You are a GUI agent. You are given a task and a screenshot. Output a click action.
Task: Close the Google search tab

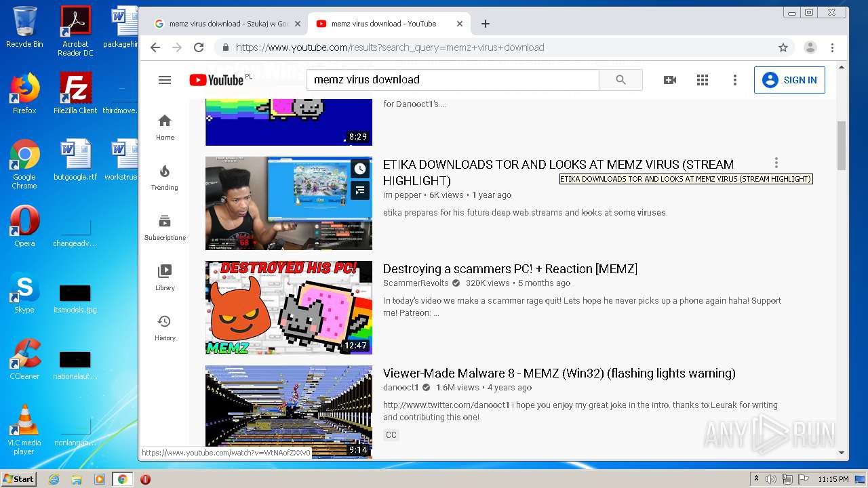(x=297, y=24)
